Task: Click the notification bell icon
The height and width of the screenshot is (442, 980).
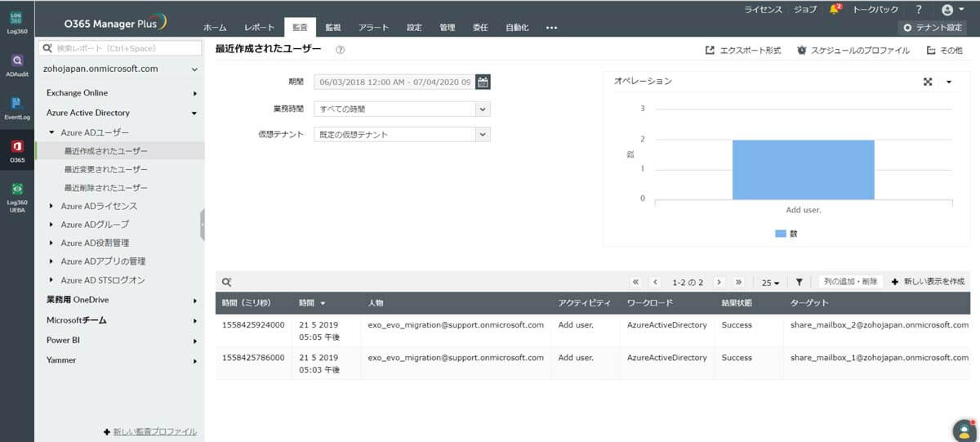Action: pyautogui.click(x=835, y=9)
